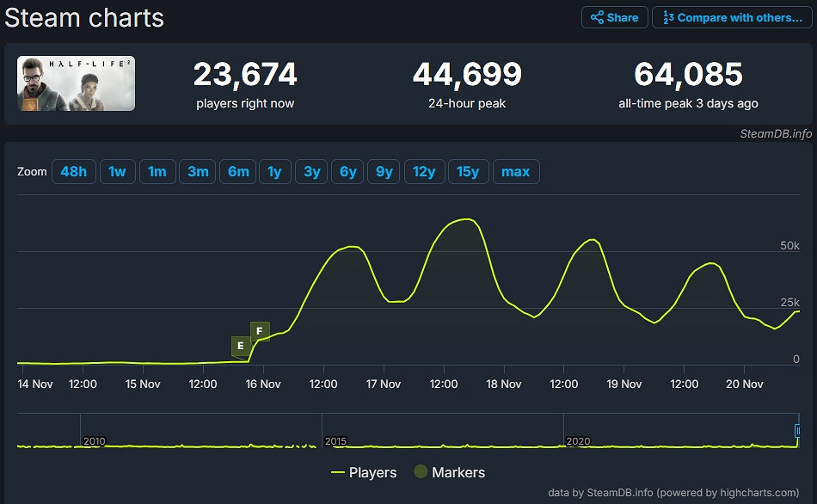Open the Half-Life 2 game thumbnail

[x=77, y=83]
